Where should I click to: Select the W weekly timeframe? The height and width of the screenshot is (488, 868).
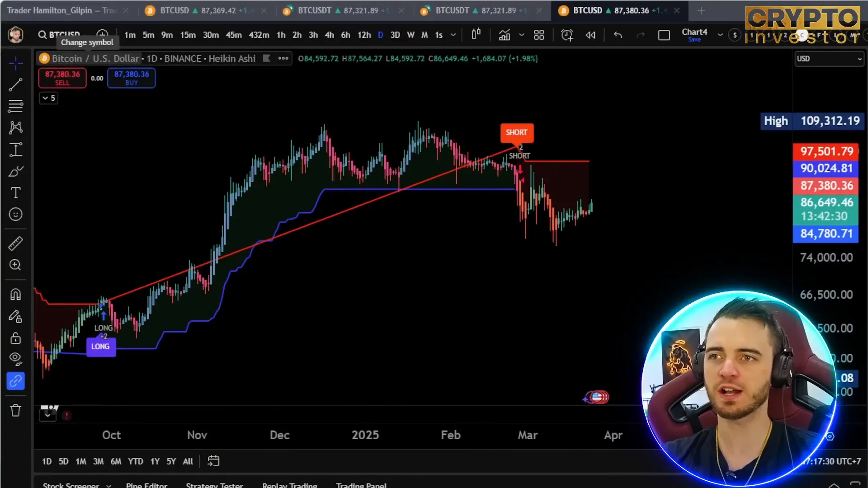tap(411, 35)
